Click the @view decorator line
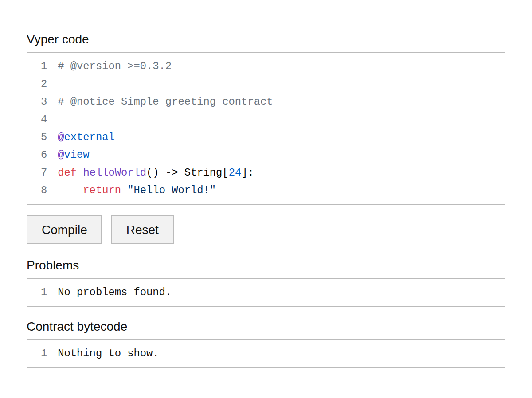The image size is (532, 398). tap(74, 155)
